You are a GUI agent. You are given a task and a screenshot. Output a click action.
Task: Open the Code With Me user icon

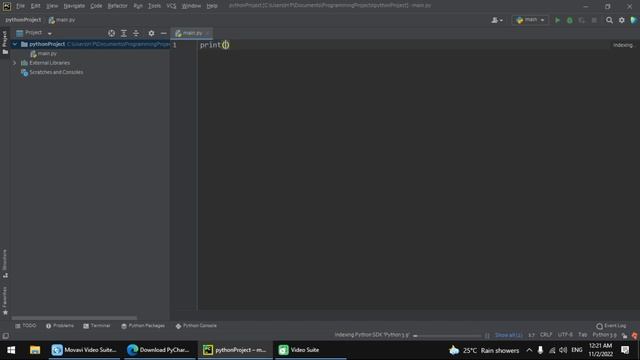[496, 20]
